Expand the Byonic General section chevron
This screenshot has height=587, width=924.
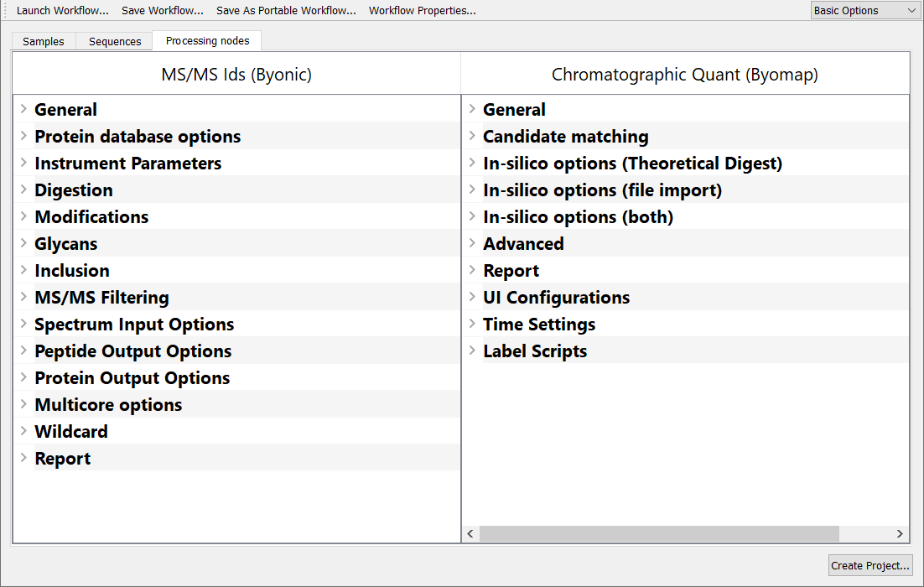tap(23, 109)
